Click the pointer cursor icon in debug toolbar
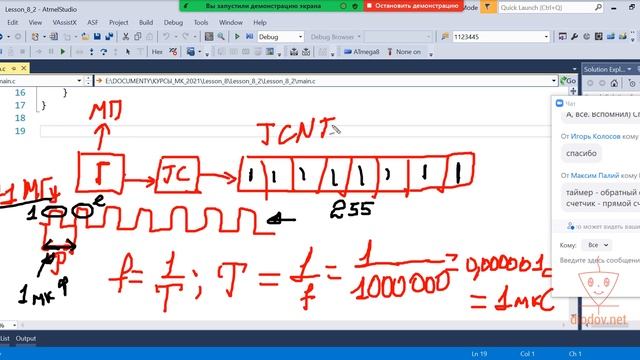The image size is (640, 360). pos(128,52)
